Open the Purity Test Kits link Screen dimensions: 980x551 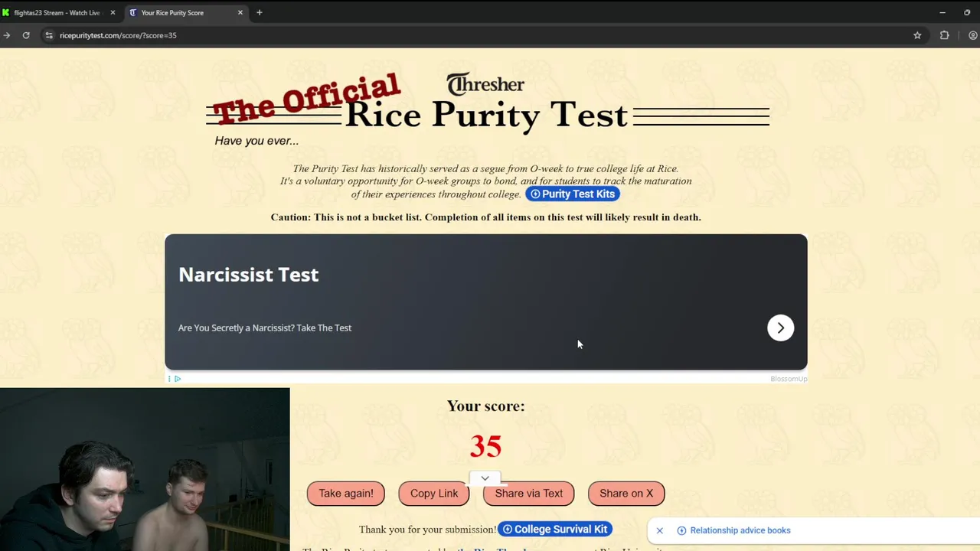(x=572, y=194)
